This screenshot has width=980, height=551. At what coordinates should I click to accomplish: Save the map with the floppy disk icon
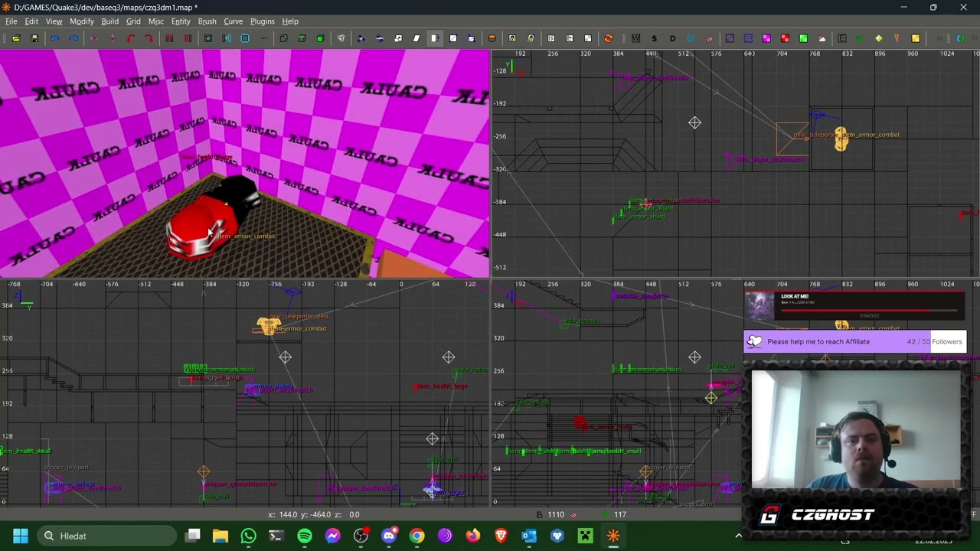34,38
